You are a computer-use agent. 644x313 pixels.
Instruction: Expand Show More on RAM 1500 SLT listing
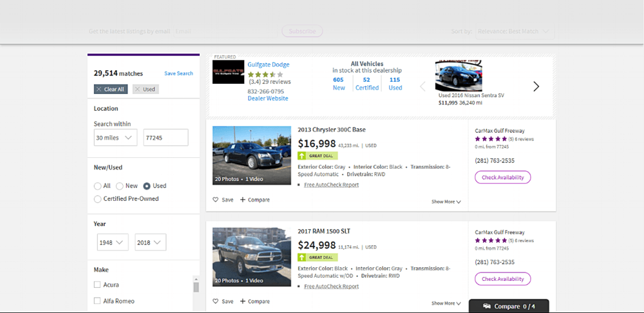point(446,303)
